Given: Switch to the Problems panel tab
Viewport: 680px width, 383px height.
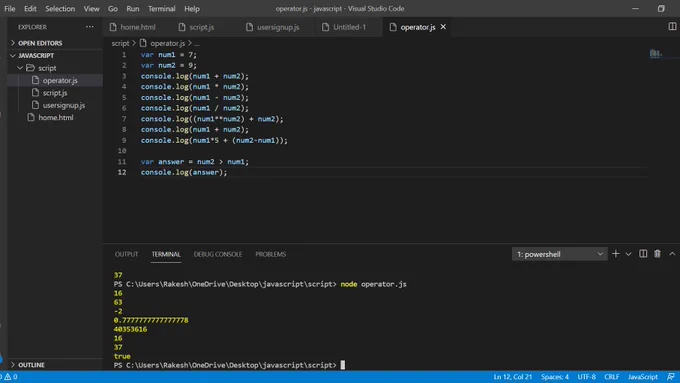Looking at the screenshot, I should (x=271, y=254).
